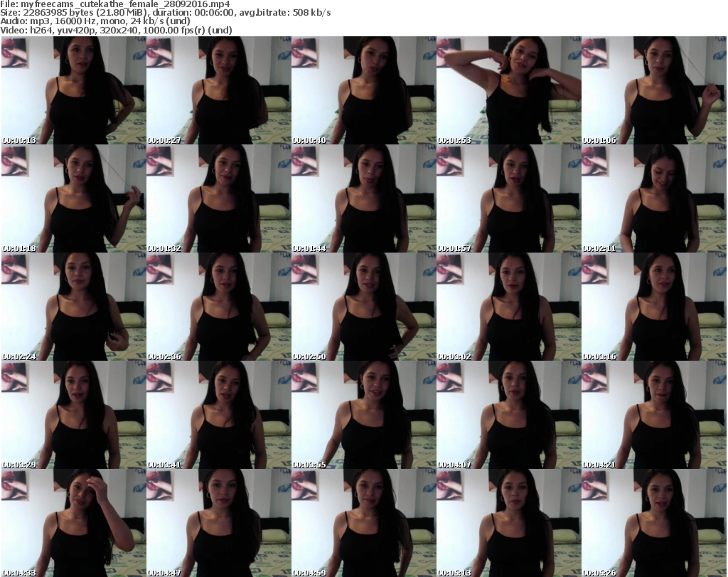Image resolution: width=728 pixels, height=577 pixels.
Task: Select the frame at timestamp 00:00:27
Action: (x=219, y=90)
